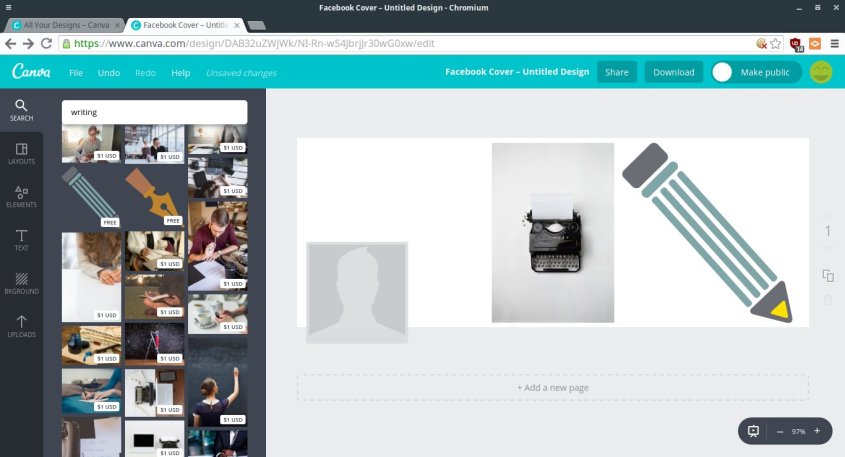Viewport: 845px width, 457px height.
Task: Start presentation mode from bottom bar
Action: [x=754, y=431]
